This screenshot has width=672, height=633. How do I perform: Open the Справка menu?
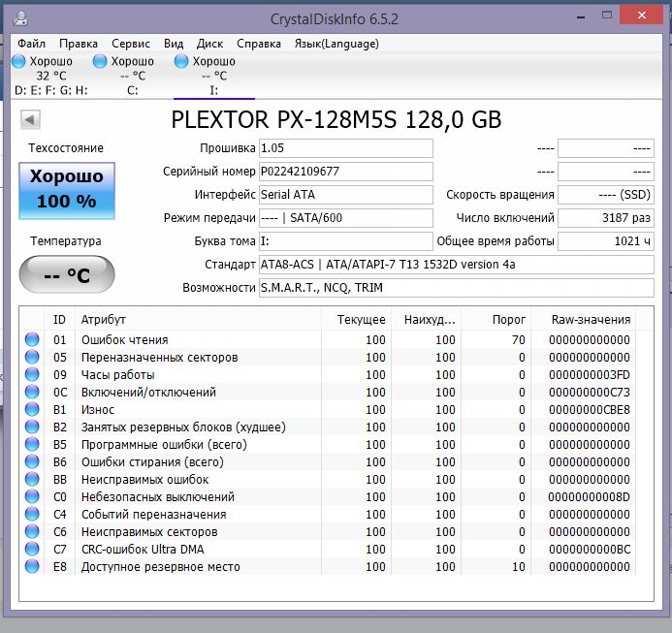click(259, 44)
